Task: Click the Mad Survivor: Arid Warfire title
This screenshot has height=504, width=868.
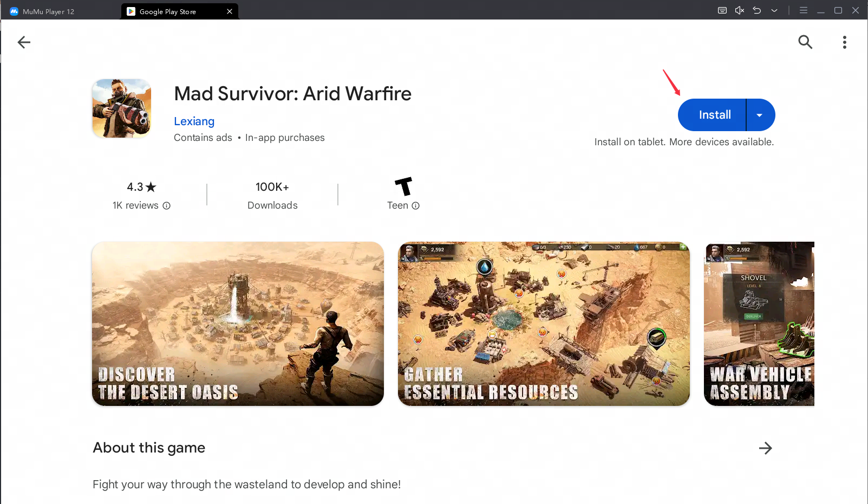Action: [x=292, y=94]
